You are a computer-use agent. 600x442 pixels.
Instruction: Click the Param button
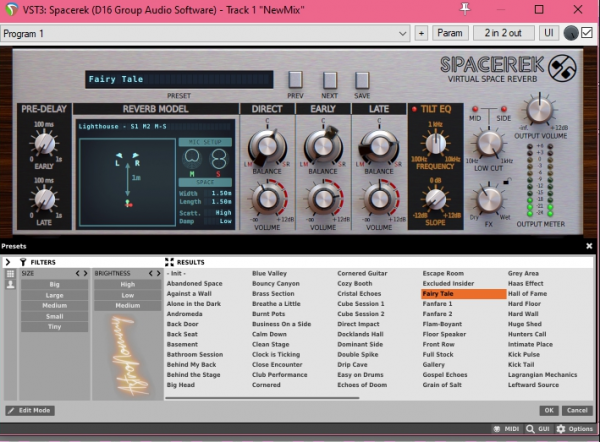450,33
